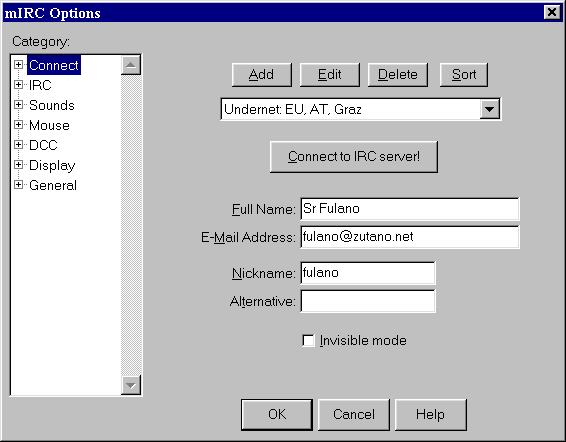Expand the General category plus icon
The image size is (566, 442).
(x=18, y=185)
